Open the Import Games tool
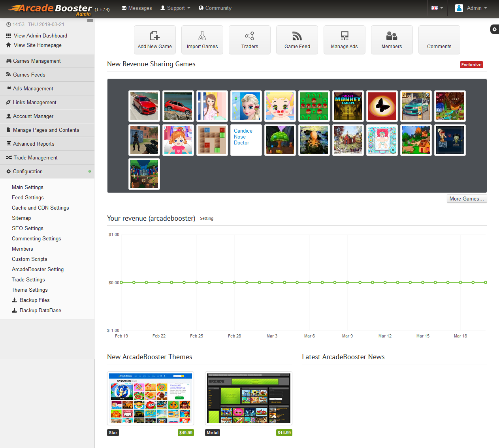 (x=202, y=39)
